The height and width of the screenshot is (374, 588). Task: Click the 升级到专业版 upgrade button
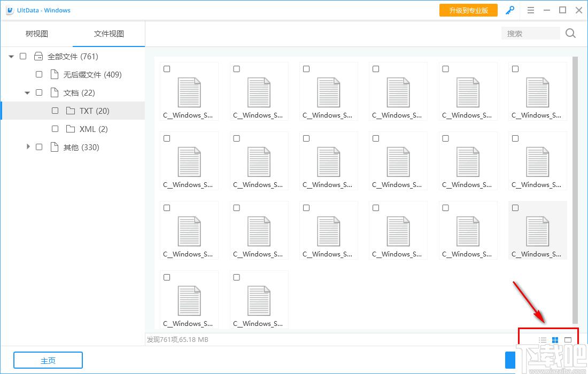pos(468,11)
